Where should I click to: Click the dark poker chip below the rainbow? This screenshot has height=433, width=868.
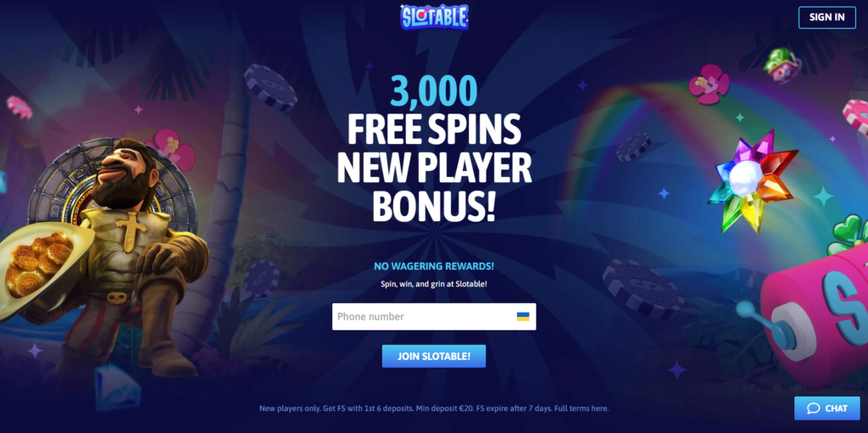pyautogui.click(x=643, y=288)
